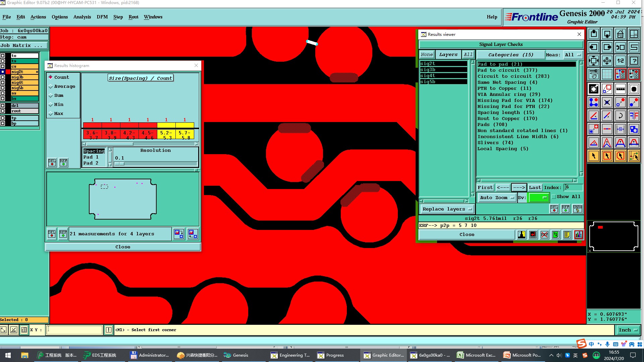This screenshot has width=644, height=362.
Task: Select the Average radio option
Action: pos(51,86)
